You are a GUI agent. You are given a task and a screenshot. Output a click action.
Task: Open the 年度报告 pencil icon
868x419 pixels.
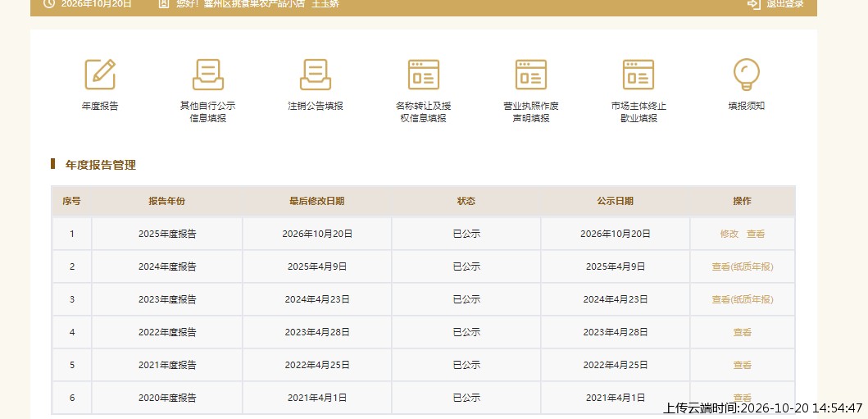coord(100,74)
